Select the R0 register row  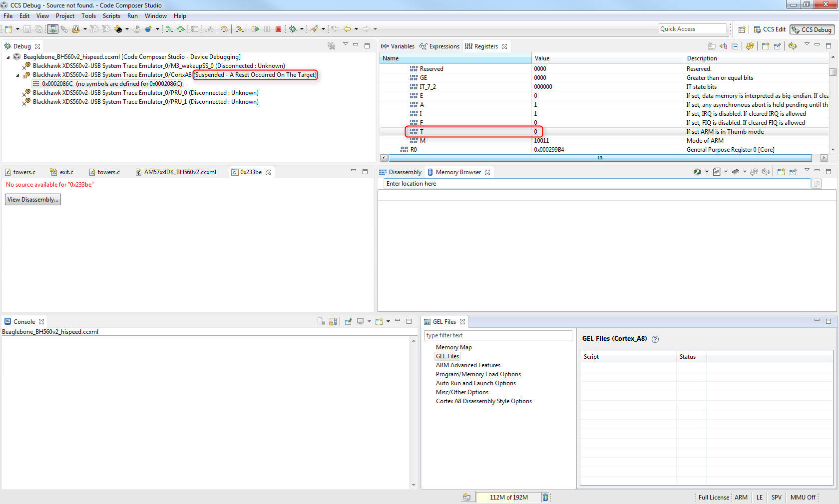pyautogui.click(x=604, y=150)
